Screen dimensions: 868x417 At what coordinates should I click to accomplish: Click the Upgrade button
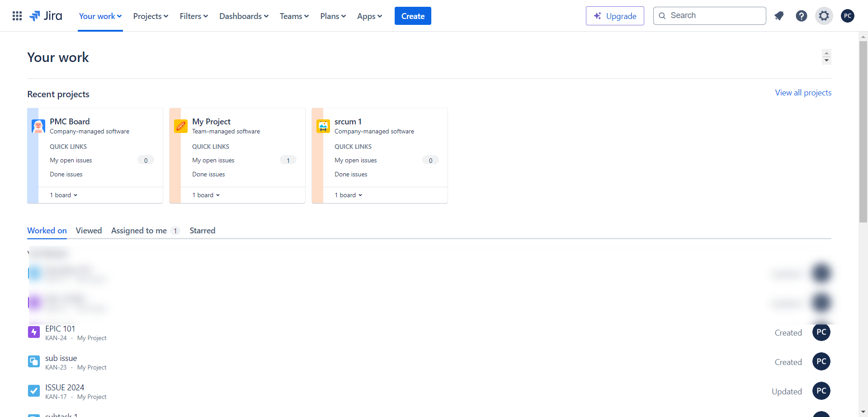point(615,16)
